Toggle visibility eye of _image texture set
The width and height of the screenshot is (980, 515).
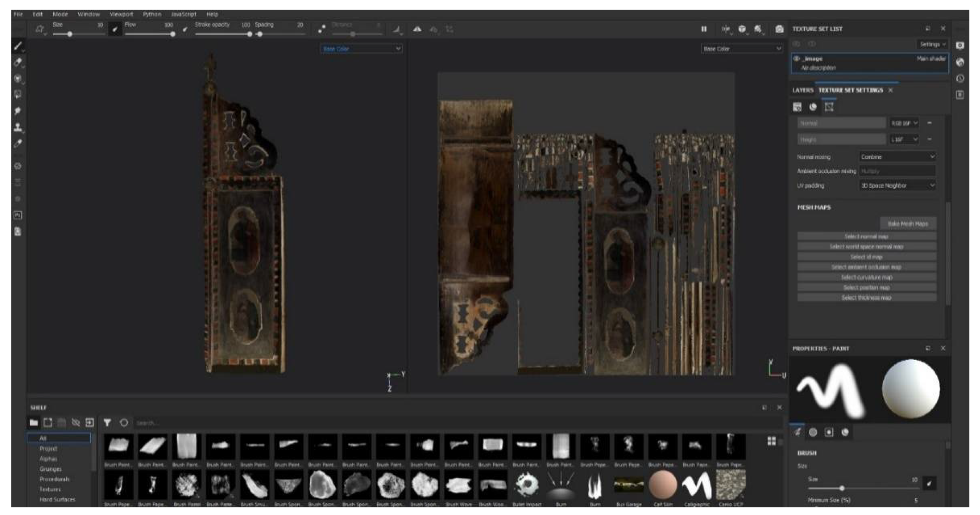pyautogui.click(x=796, y=59)
